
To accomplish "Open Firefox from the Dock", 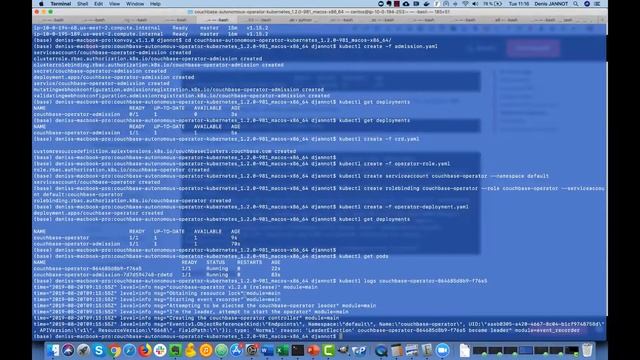I will click(145, 350).
